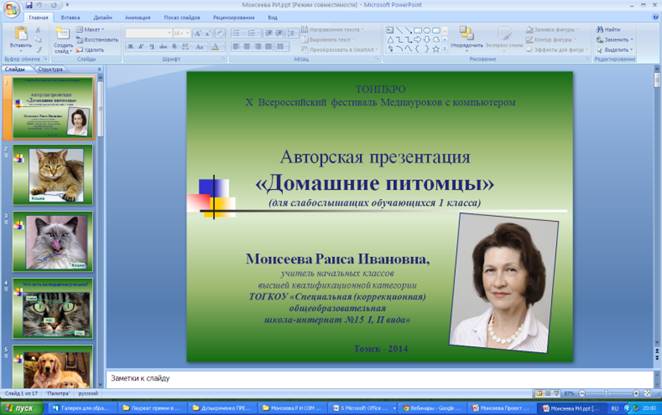Click the Bullets list icon

(x=237, y=33)
